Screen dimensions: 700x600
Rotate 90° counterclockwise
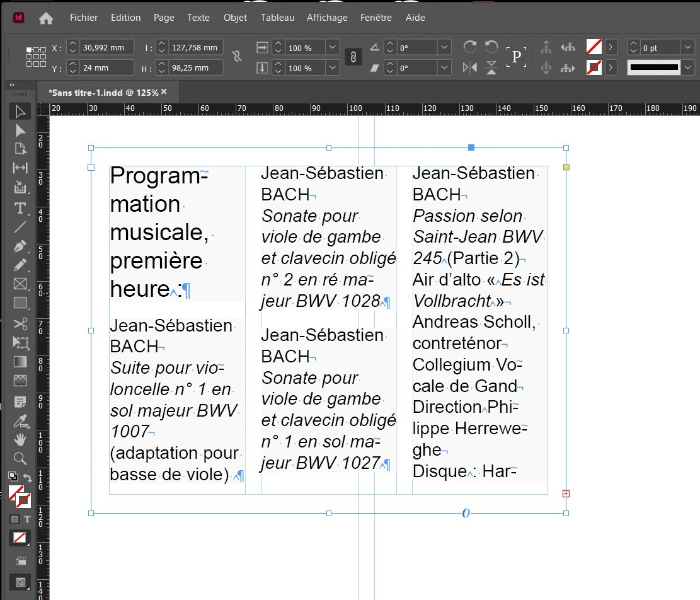(491, 47)
